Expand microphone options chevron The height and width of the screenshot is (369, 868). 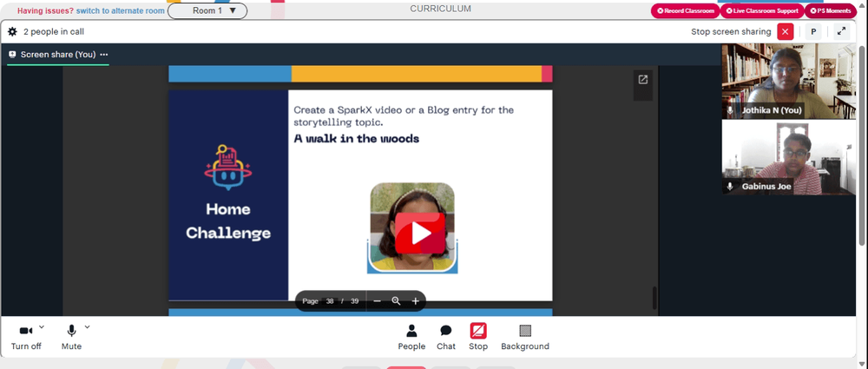pos(87,327)
